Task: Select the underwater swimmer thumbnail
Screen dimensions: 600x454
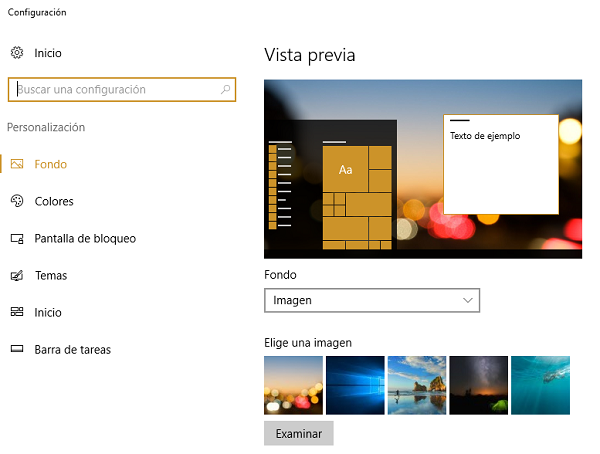Action: 540,385
